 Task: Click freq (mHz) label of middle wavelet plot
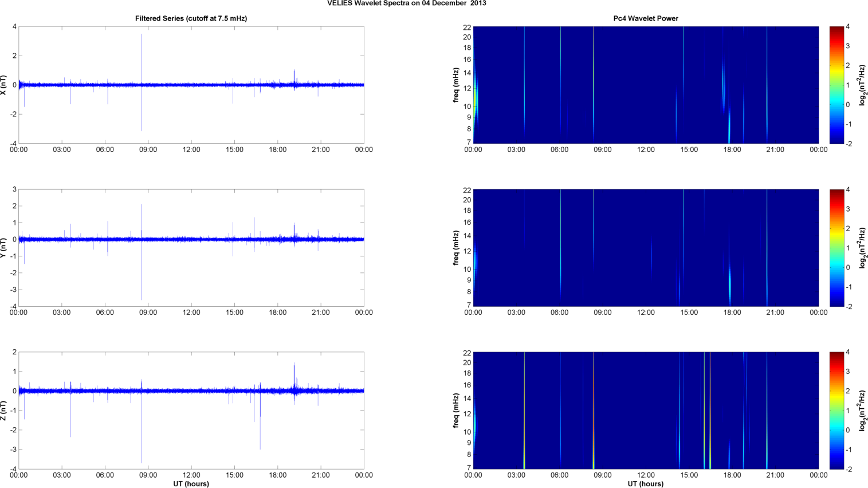(456, 248)
